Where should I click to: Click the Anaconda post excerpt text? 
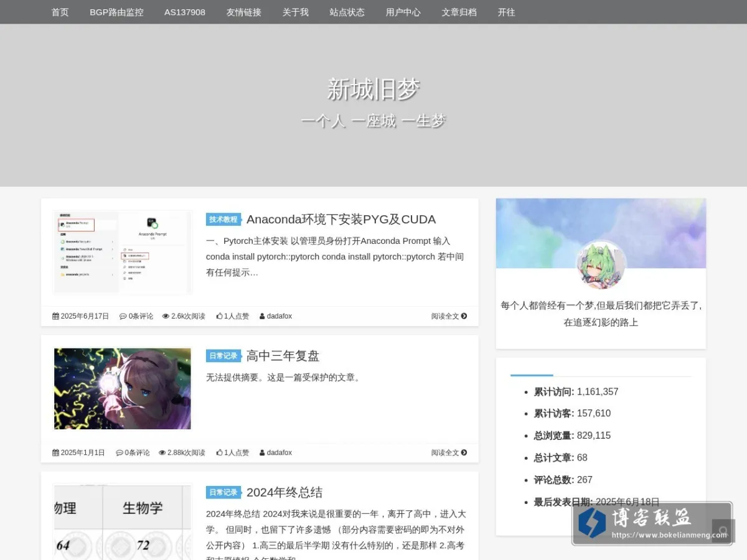pyautogui.click(x=335, y=256)
